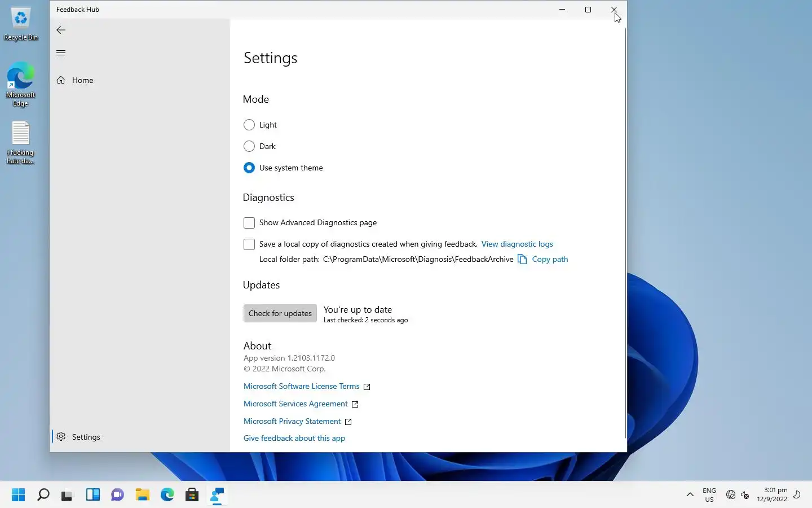This screenshot has height=508, width=812.
Task: Open Widgets from the taskbar
Action: (92, 495)
